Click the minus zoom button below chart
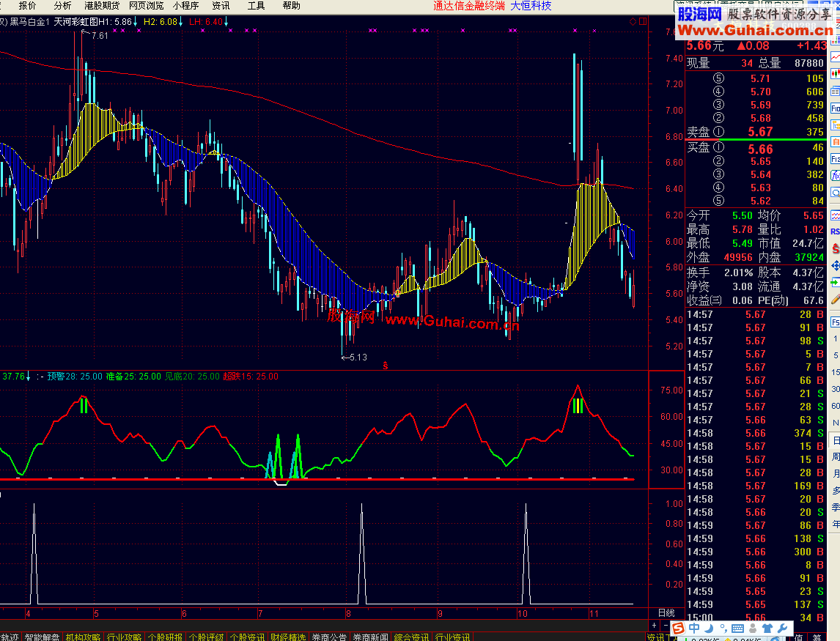 click(x=666, y=625)
